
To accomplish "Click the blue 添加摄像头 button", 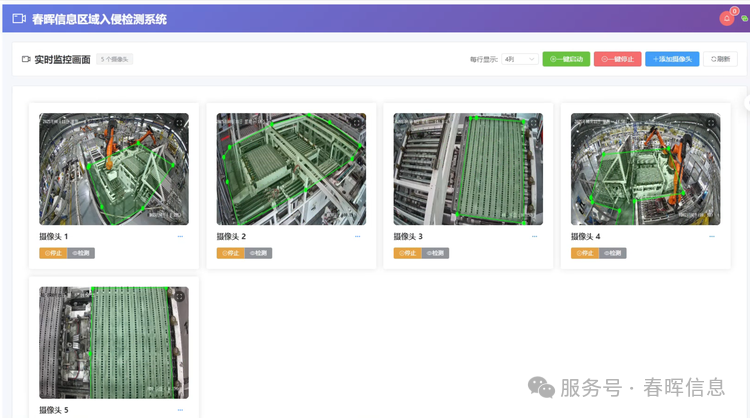I will point(672,59).
